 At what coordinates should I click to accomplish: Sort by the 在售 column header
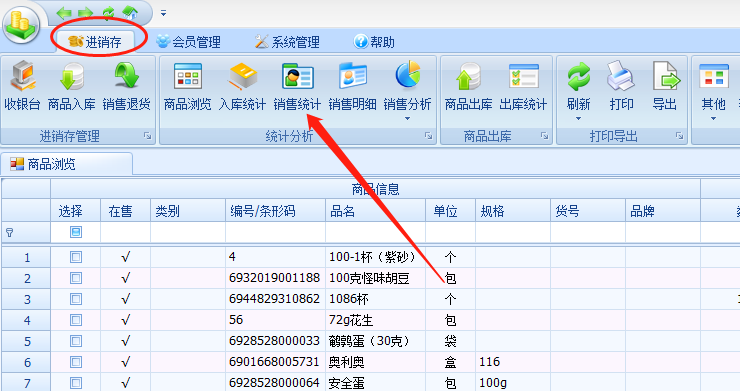(x=126, y=211)
